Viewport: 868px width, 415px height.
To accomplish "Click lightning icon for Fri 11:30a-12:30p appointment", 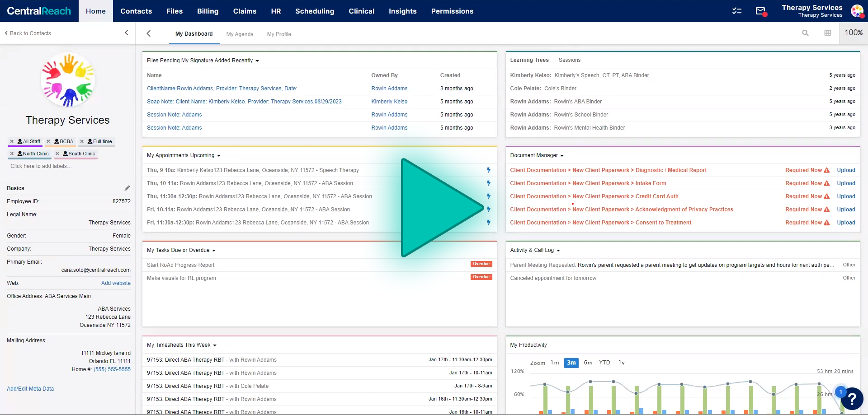I will point(489,222).
